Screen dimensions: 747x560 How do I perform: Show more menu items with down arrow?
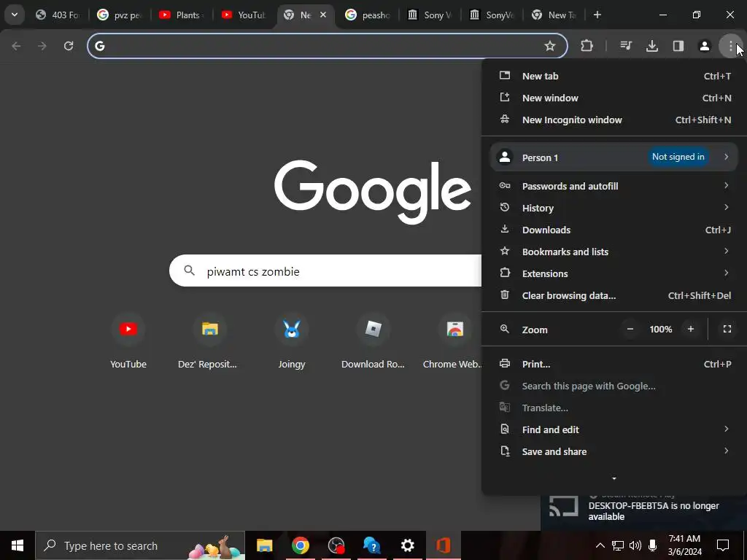coord(614,478)
